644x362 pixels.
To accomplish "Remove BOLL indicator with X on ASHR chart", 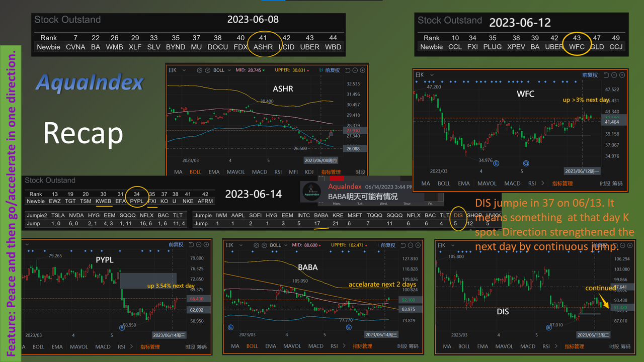I will coord(208,70).
